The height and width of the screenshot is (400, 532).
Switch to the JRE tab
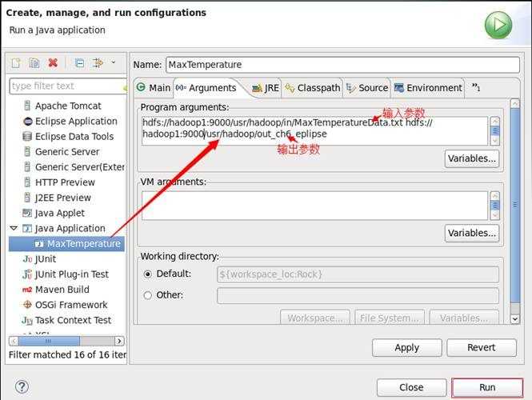coord(266,88)
